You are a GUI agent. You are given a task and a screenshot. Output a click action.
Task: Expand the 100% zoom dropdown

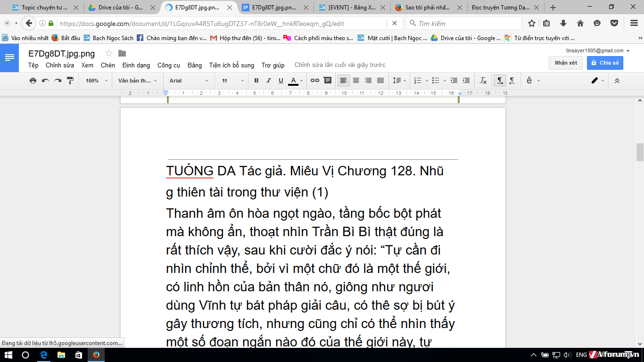coord(96,81)
